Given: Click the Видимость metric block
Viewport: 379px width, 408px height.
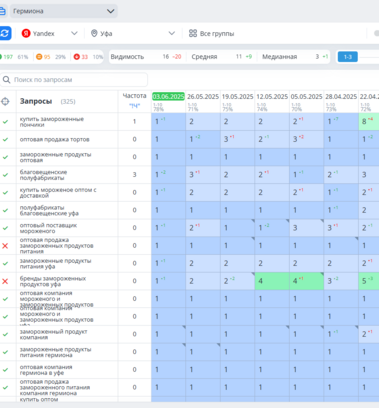Looking at the screenshot, I should point(146,57).
